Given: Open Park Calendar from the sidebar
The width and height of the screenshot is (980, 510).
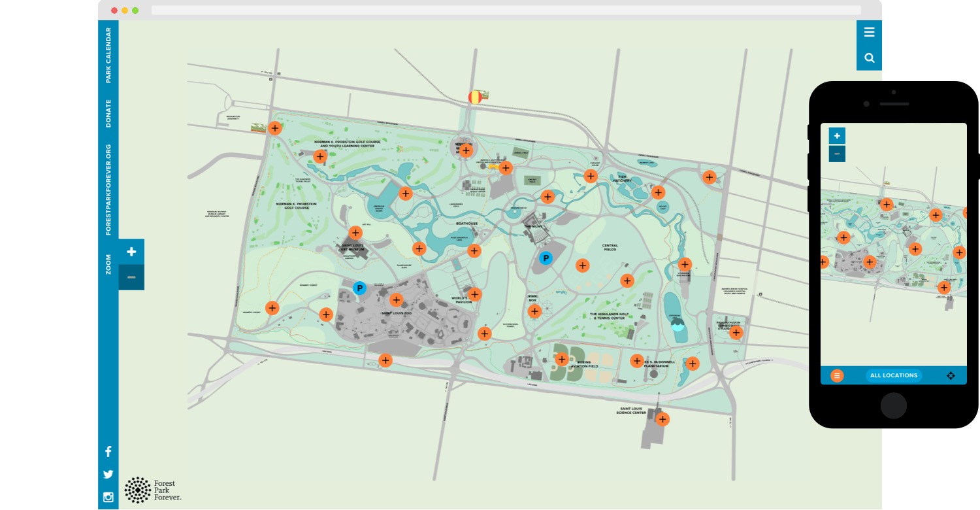Looking at the screenshot, I should (108, 55).
